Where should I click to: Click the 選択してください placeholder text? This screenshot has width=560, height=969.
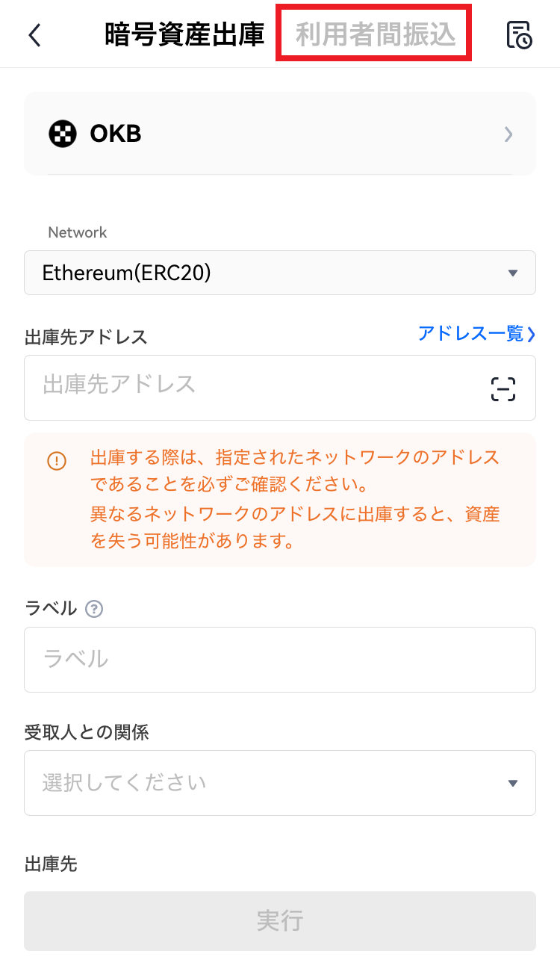click(x=124, y=783)
